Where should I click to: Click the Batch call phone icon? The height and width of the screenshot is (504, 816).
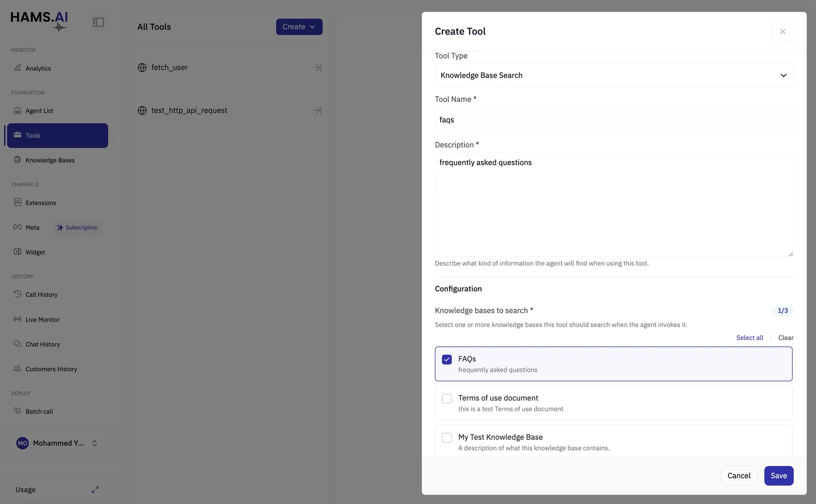pyautogui.click(x=17, y=411)
